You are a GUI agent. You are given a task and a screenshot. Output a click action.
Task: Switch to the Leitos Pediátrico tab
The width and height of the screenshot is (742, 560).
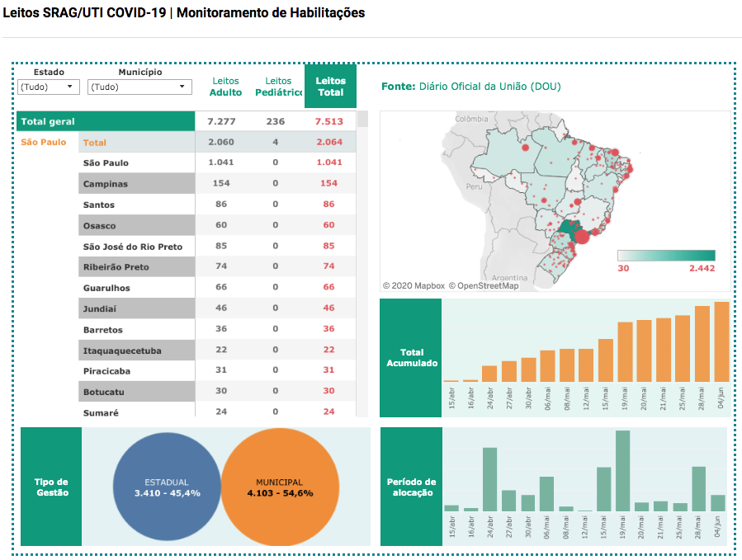[x=278, y=87]
